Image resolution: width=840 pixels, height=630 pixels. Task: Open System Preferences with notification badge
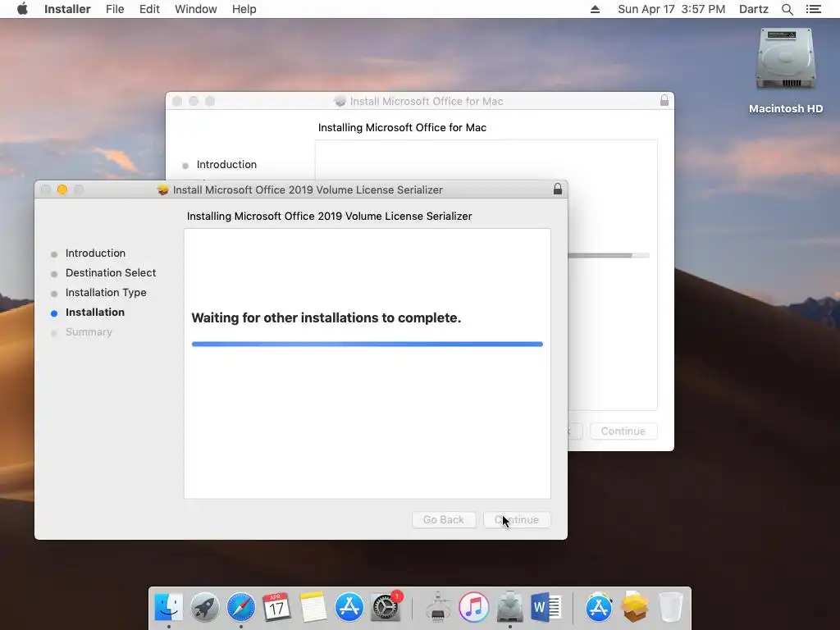point(386,607)
